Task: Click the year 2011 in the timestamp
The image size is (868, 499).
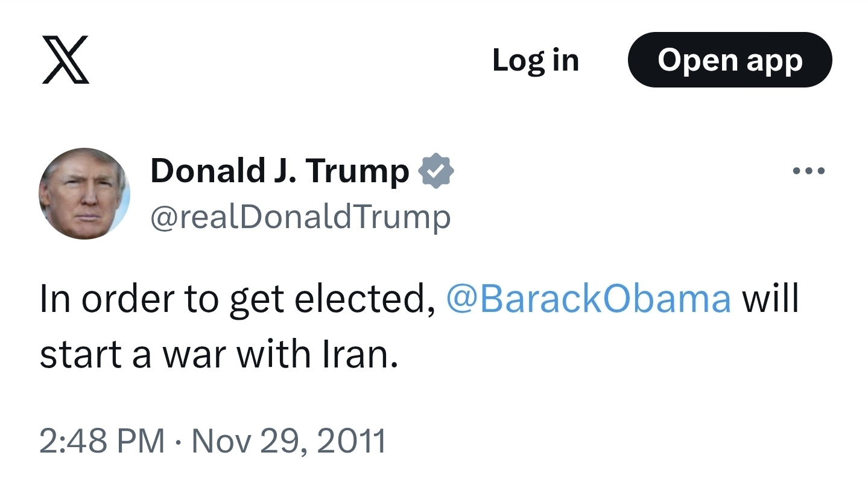Action: click(x=351, y=441)
